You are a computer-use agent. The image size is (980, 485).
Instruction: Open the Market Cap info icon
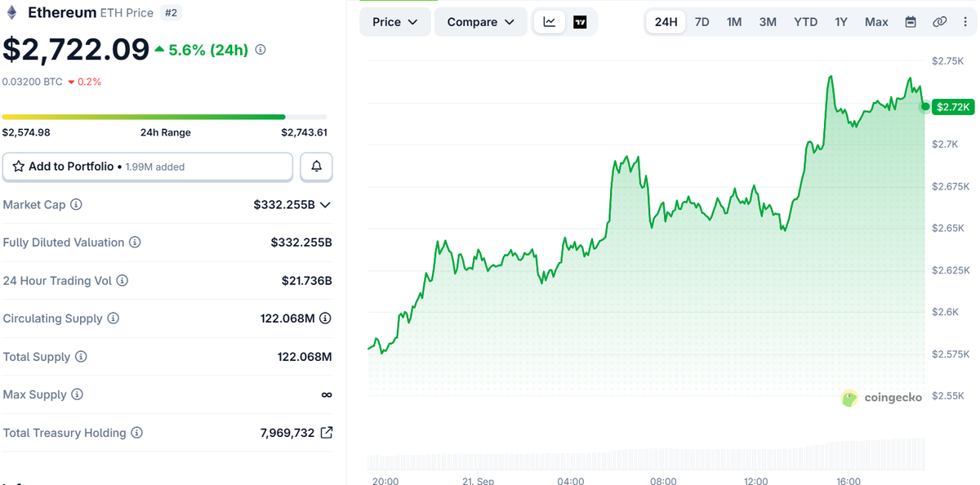(x=76, y=205)
